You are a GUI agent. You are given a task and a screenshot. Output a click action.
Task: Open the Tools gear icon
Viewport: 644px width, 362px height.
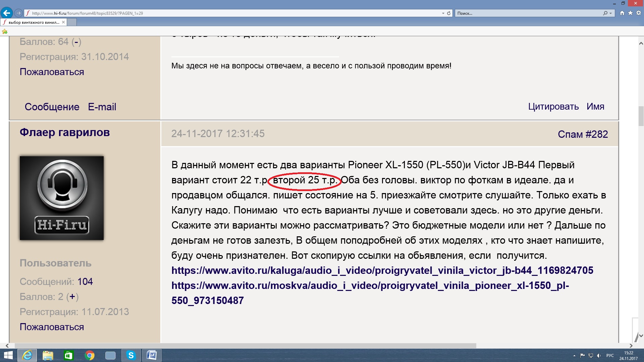tap(638, 13)
